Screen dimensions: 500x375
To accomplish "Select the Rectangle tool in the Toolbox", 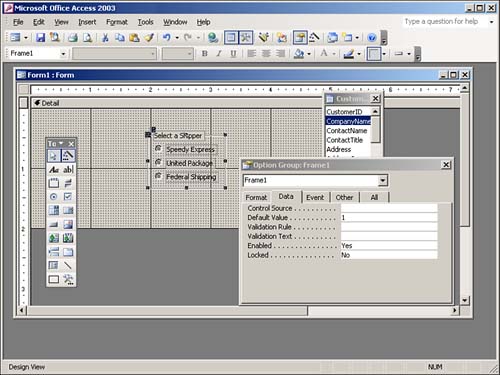I will [x=54, y=279].
